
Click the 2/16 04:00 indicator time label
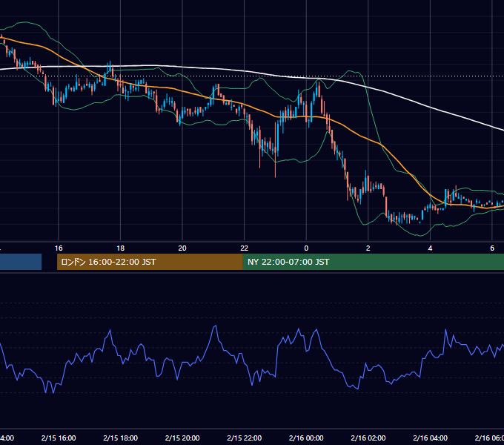point(430,438)
